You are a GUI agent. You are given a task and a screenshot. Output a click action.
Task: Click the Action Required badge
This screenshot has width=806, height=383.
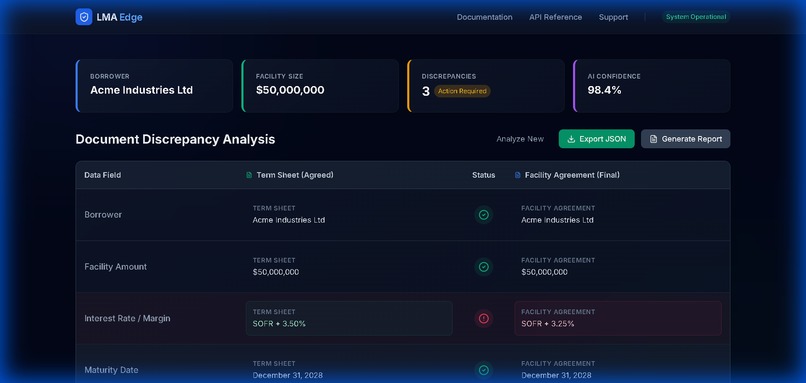click(462, 91)
